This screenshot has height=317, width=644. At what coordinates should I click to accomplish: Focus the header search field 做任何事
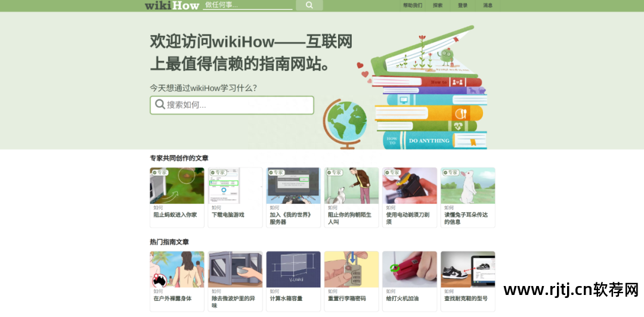pyautogui.click(x=247, y=5)
